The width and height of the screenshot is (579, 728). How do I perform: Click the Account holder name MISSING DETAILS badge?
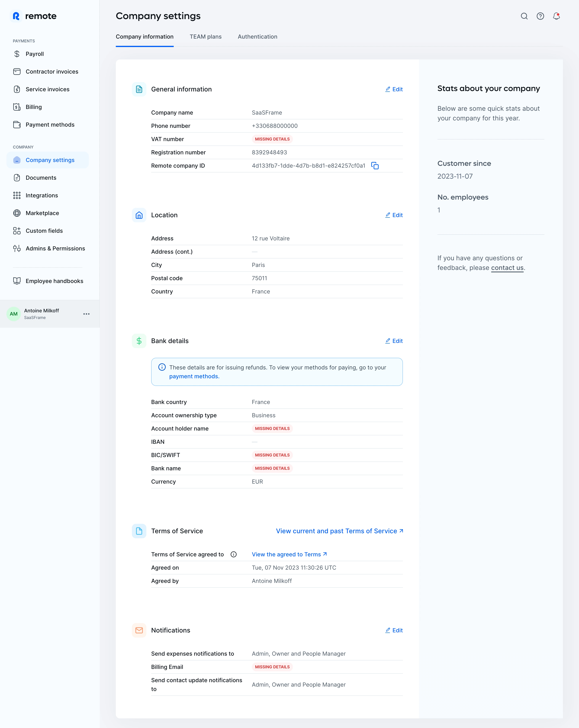[272, 429]
